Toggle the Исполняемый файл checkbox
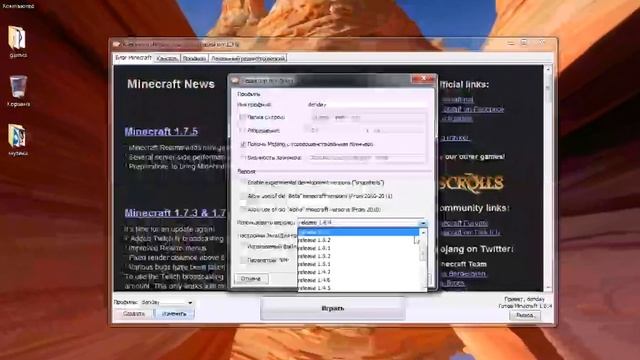The width and height of the screenshot is (640, 360). (242, 247)
